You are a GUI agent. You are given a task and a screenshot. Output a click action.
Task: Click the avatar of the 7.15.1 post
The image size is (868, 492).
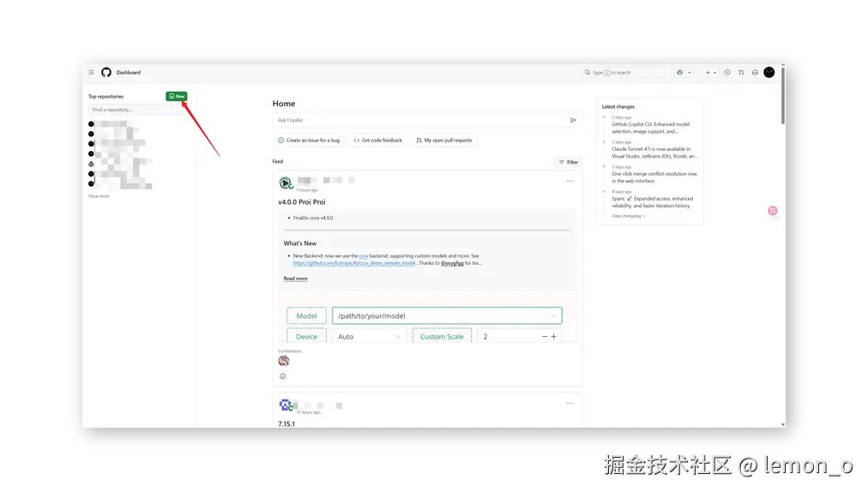[285, 405]
